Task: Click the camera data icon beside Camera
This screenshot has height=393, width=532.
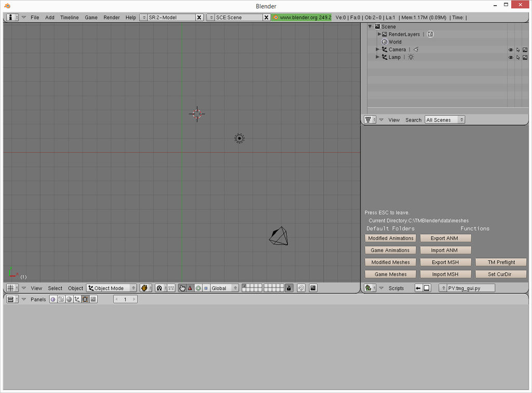Action: tap(416, 49)
